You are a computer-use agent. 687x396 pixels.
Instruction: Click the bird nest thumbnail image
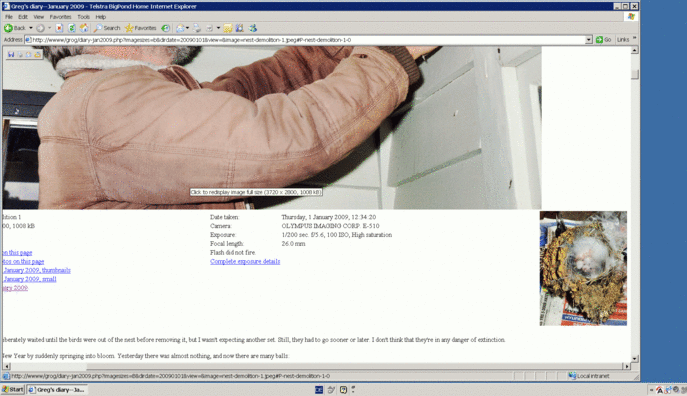point(583,269)
